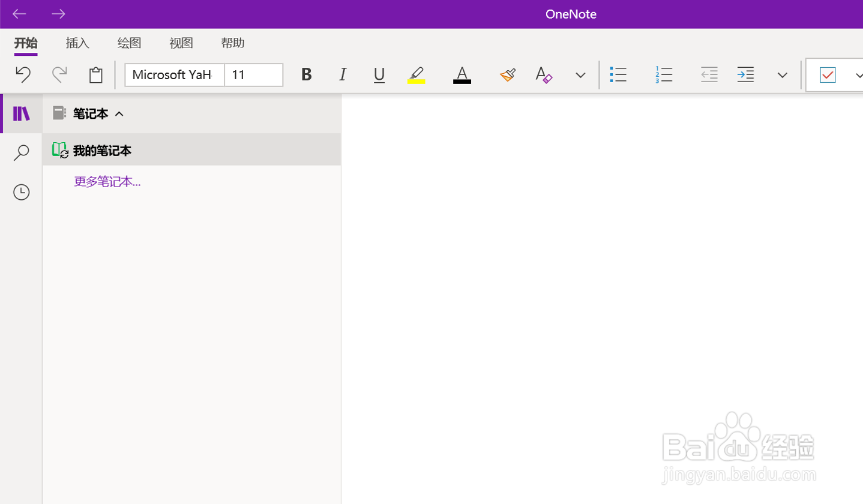This screenshot has width=863, height=504.
Task: Switch to the 视图 tab
Action: click(x=181, y=43)
